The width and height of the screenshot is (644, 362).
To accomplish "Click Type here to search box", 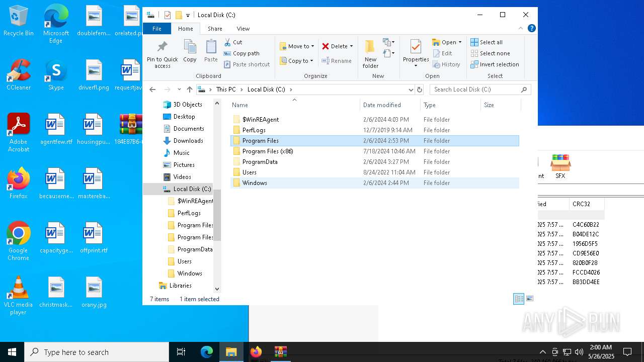I will 97,352.
